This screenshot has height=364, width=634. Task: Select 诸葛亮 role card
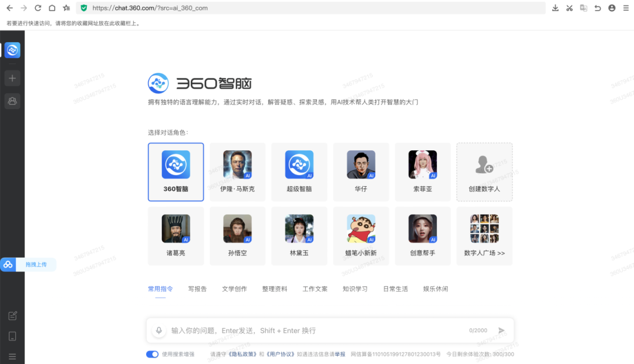pyautogui.click(x=176, y=236)
